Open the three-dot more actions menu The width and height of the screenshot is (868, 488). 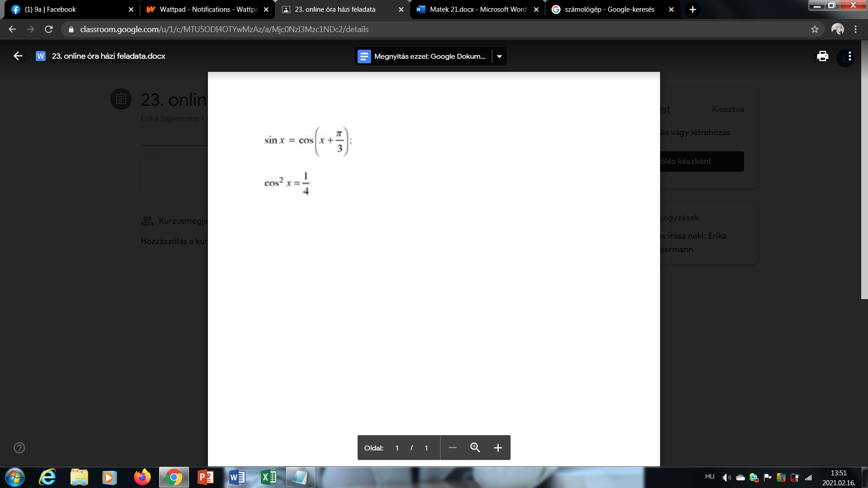[x=850, y=56]
